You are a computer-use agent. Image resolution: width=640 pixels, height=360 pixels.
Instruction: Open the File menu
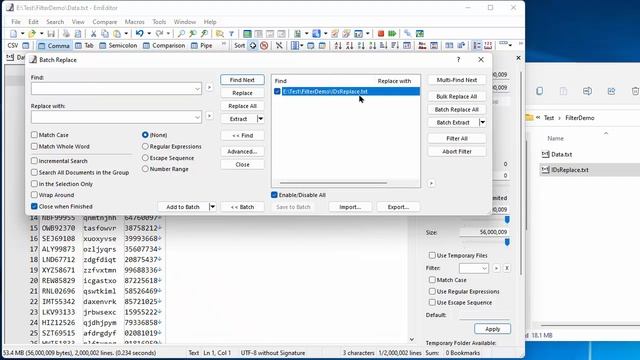(x=16, y=22)
